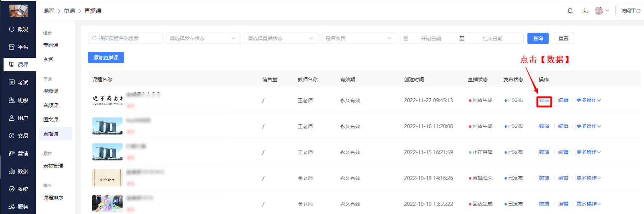Screen dimensions: 644x214
Task: Open 课程排序 submenu item
Action: (53, 198)
